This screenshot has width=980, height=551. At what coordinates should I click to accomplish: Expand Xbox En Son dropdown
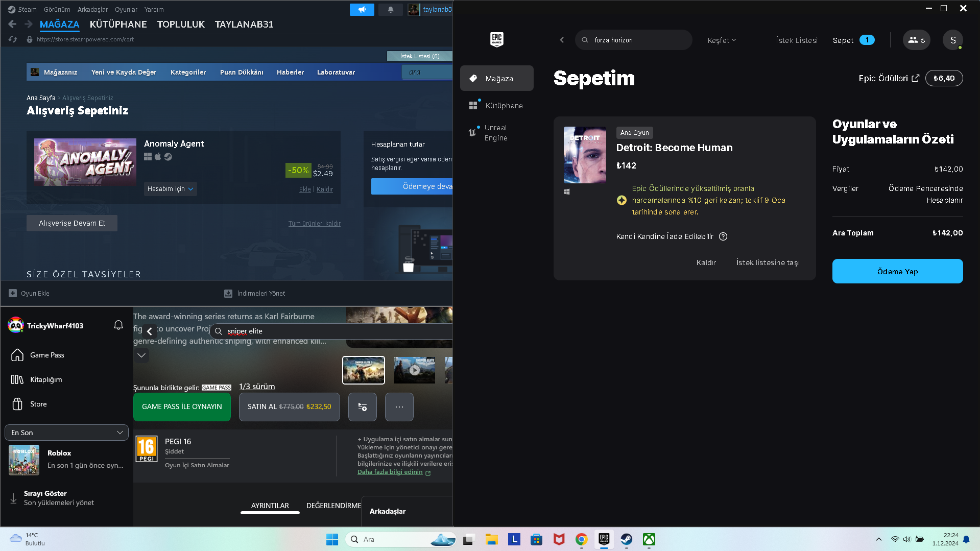point(66,433)
